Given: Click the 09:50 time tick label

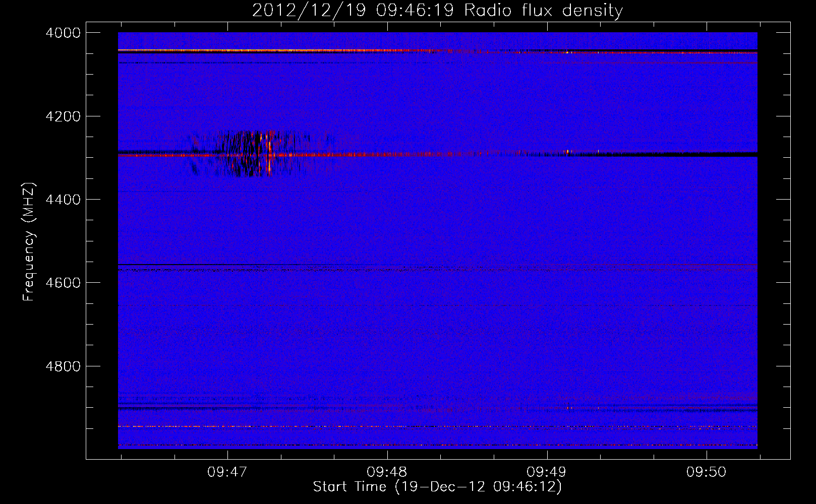Looking at the screenshot, I should [x=707, y=472].
